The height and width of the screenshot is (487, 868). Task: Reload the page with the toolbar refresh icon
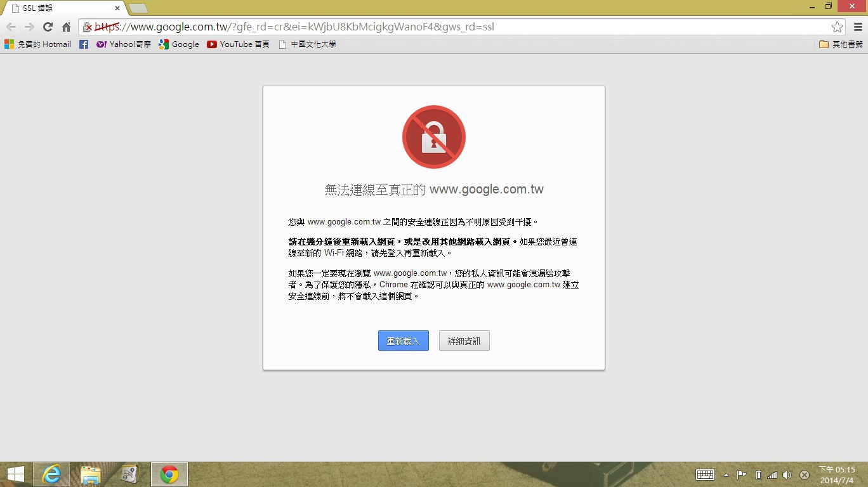[48, 27]
